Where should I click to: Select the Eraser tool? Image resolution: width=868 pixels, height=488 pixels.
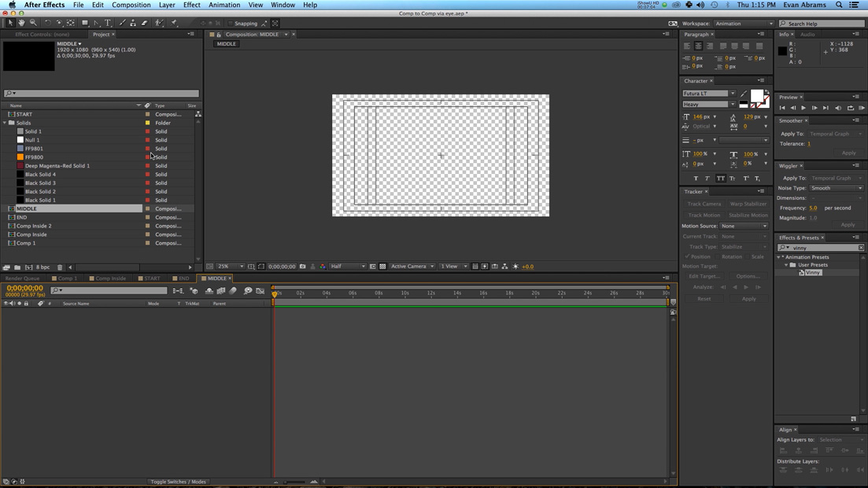point(145,24)
